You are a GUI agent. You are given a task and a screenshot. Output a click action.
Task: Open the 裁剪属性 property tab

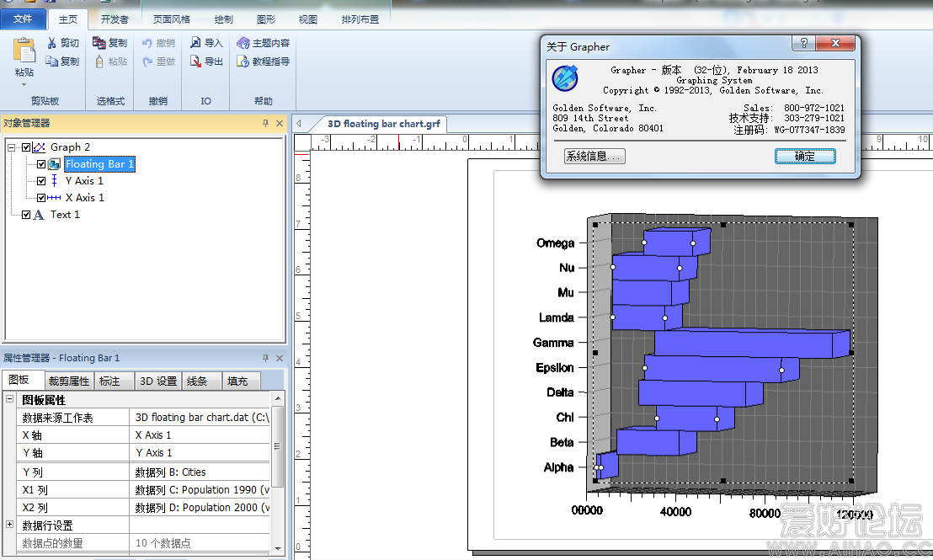click(69, 381)
